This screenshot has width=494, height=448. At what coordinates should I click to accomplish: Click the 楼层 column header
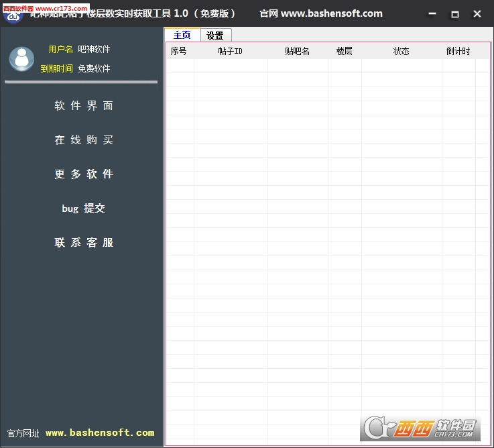click(345, 51)
